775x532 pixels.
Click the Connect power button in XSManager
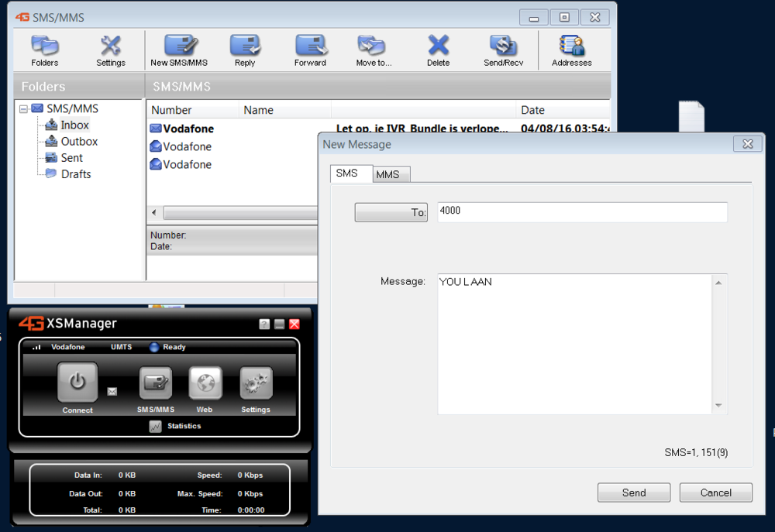[x=77, y=383]
